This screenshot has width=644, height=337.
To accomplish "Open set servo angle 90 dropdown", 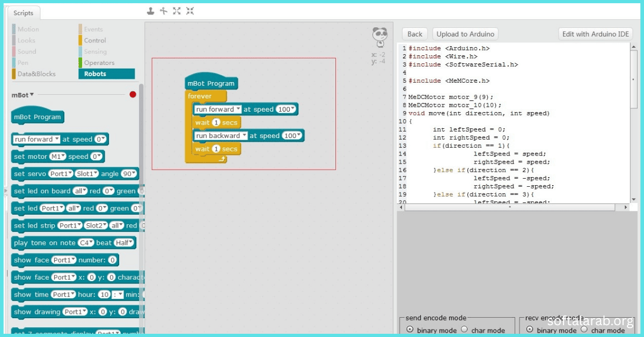I will click(129, 174).
